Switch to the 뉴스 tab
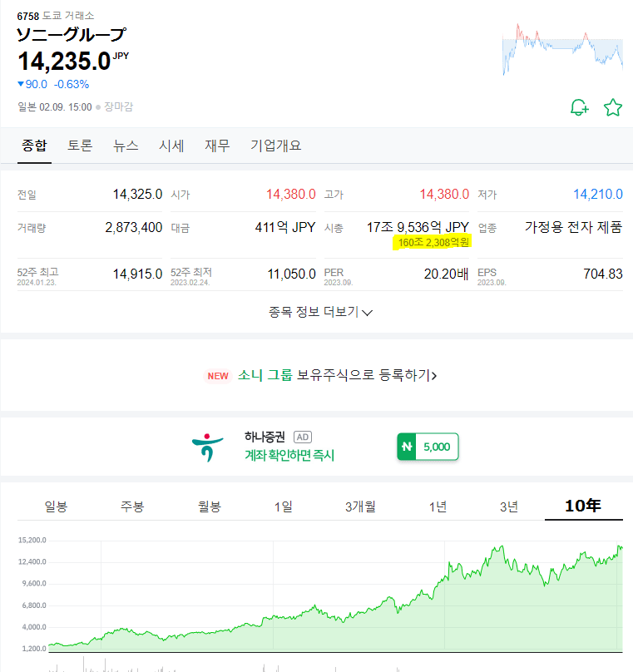633x672 pixels. pyautogui.click(x=126, y=146)
